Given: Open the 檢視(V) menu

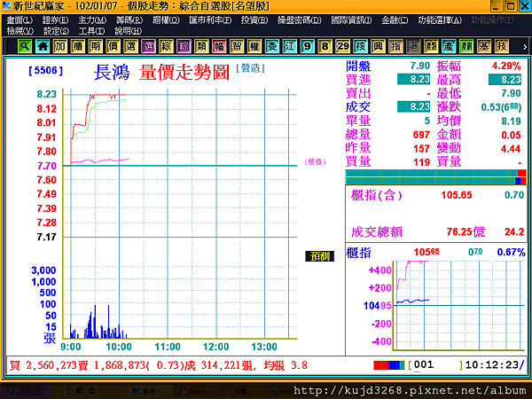Looking at the screenshot, I should tap(20, 31).
